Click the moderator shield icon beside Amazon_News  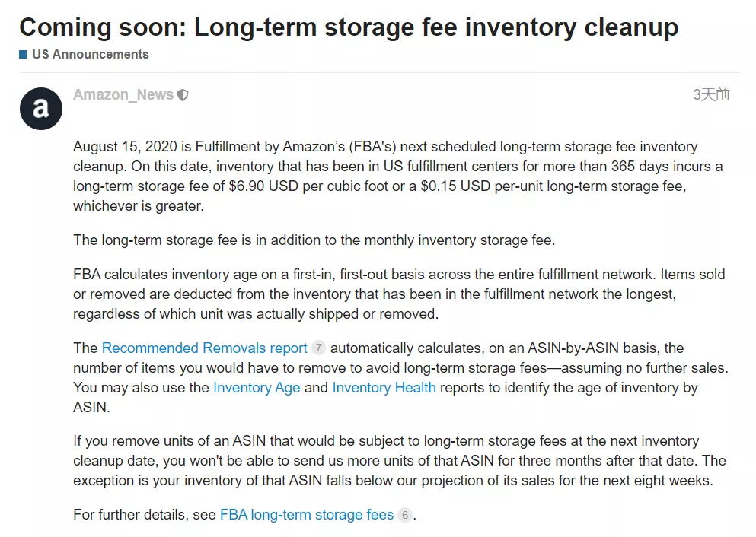click(183, 95)
